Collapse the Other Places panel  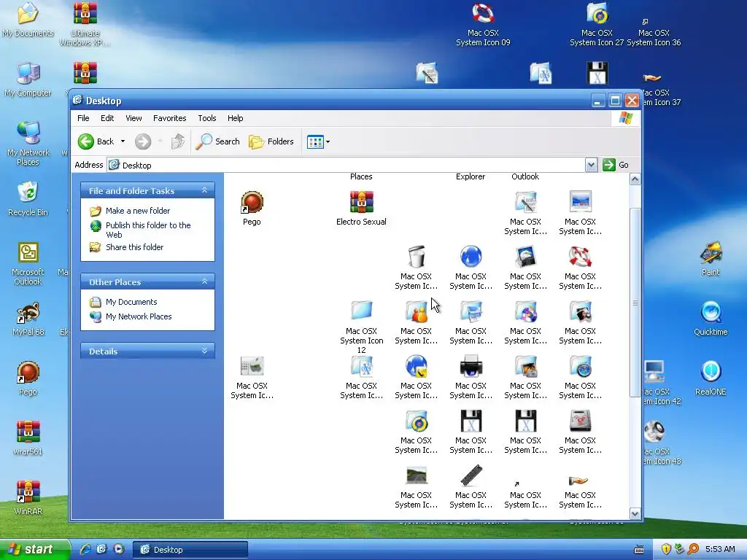tap(204, 281)
